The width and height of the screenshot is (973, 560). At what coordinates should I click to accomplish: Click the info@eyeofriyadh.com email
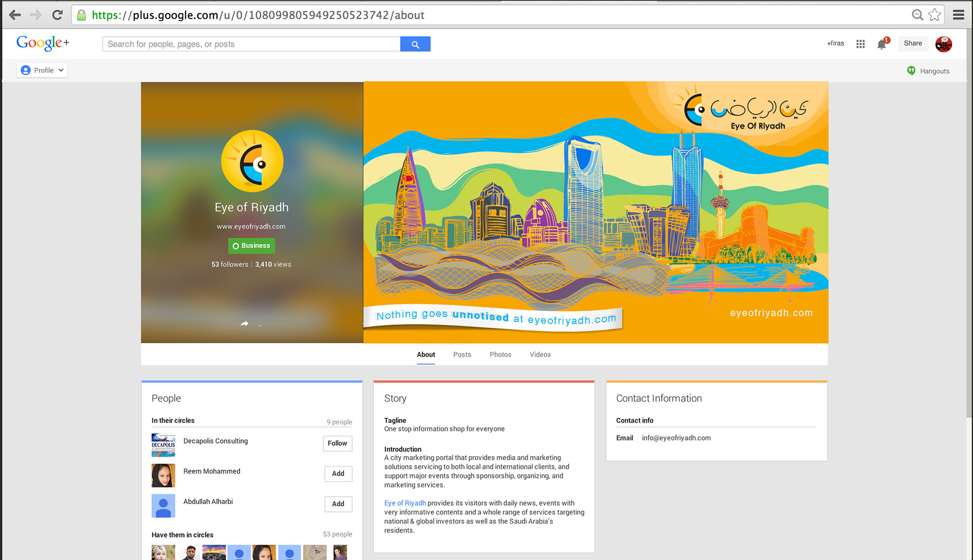click(x=676, y=438)
